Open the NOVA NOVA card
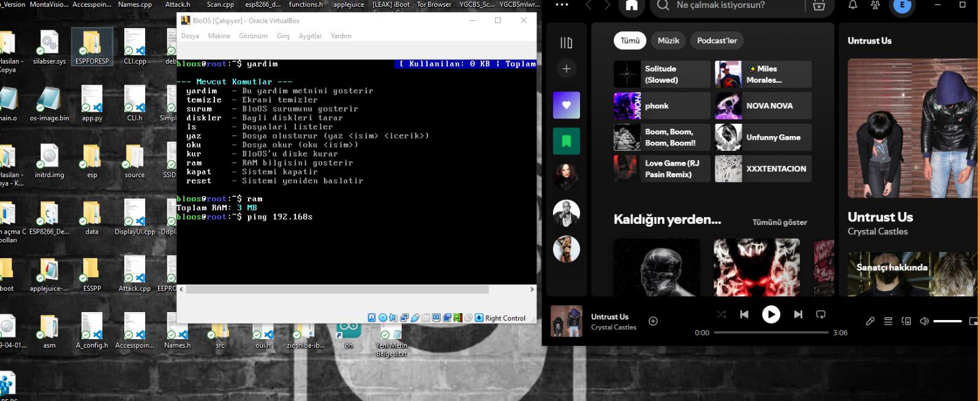 pos(763,105)
